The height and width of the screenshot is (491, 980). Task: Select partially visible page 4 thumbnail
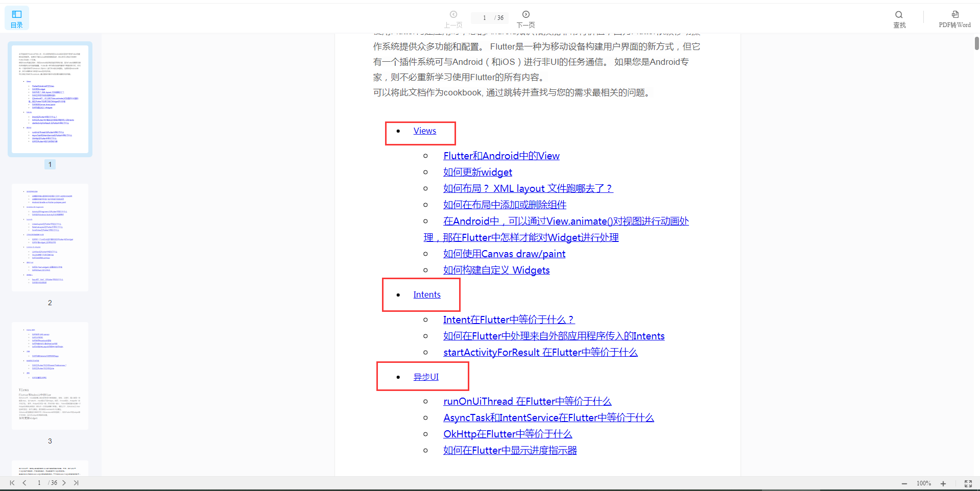50,468
